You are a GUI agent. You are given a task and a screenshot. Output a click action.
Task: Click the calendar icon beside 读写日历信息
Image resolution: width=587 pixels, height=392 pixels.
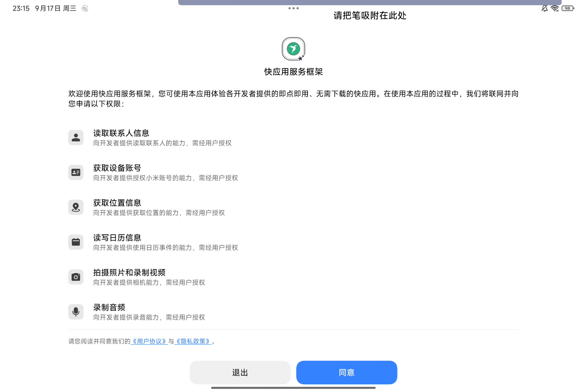click(76, 242)
